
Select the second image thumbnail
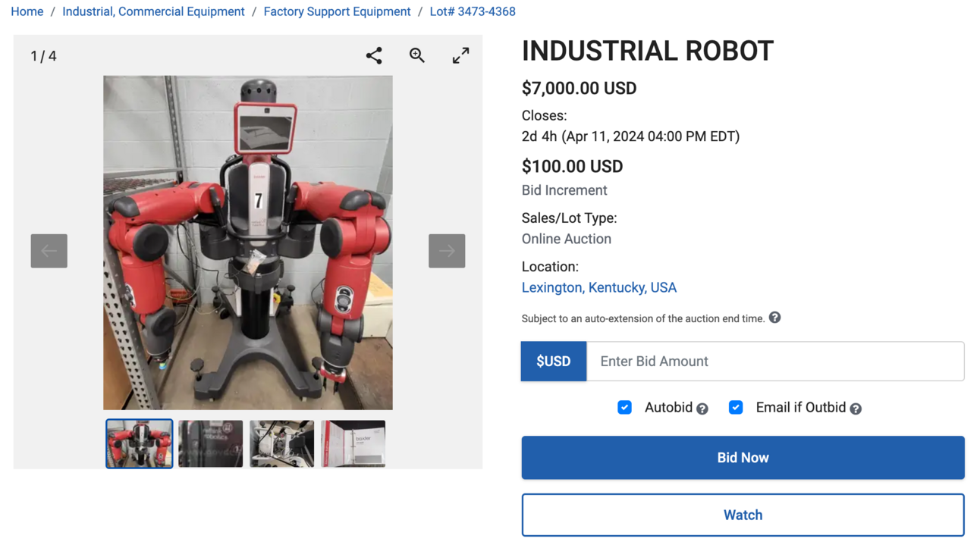pyautogui.click(x=210, y=443)
